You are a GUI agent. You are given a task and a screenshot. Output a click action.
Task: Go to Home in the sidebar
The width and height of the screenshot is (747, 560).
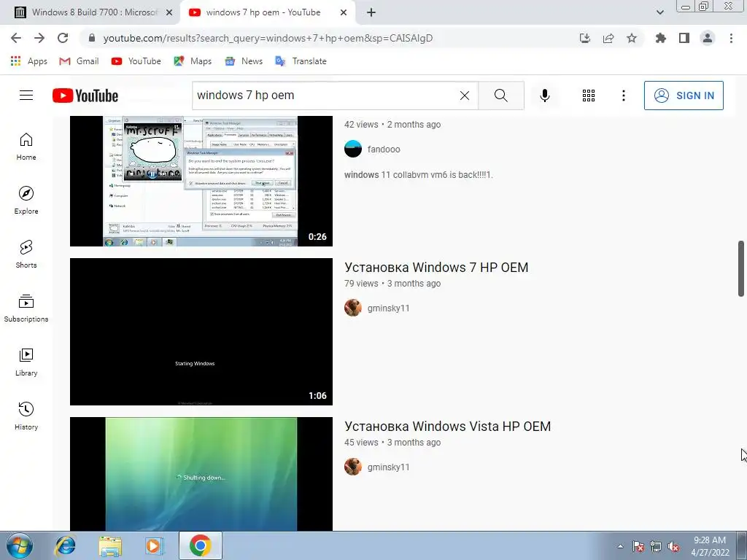coord(26,147)
